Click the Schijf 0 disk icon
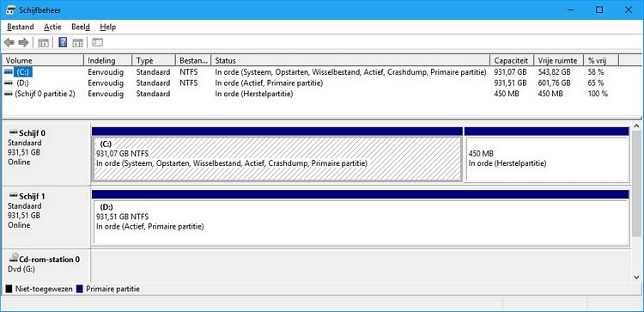 pyautogui.click(x=13, y=132)
